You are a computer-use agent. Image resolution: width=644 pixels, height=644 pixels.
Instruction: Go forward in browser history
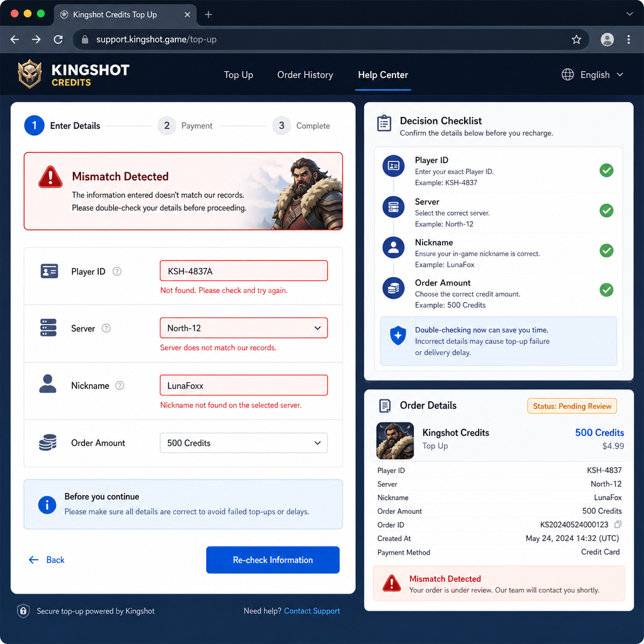[x=36, y=40]
